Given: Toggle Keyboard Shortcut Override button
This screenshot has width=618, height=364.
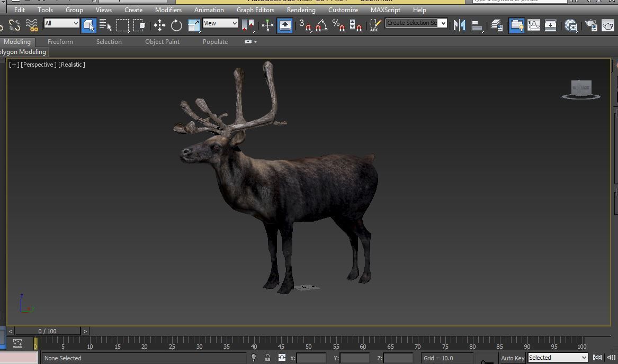Looking at the screenshot, I should [284, 25].
